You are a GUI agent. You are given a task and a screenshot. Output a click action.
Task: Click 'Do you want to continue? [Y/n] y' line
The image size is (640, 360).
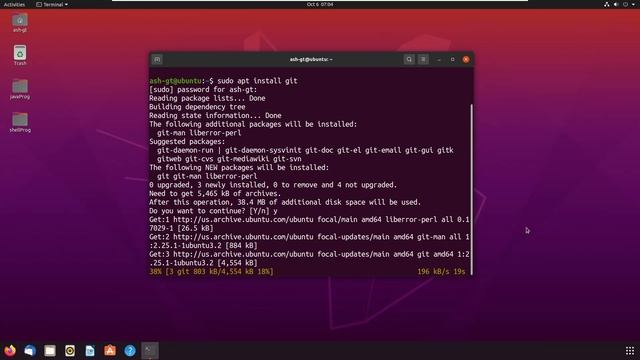point(213,211)
